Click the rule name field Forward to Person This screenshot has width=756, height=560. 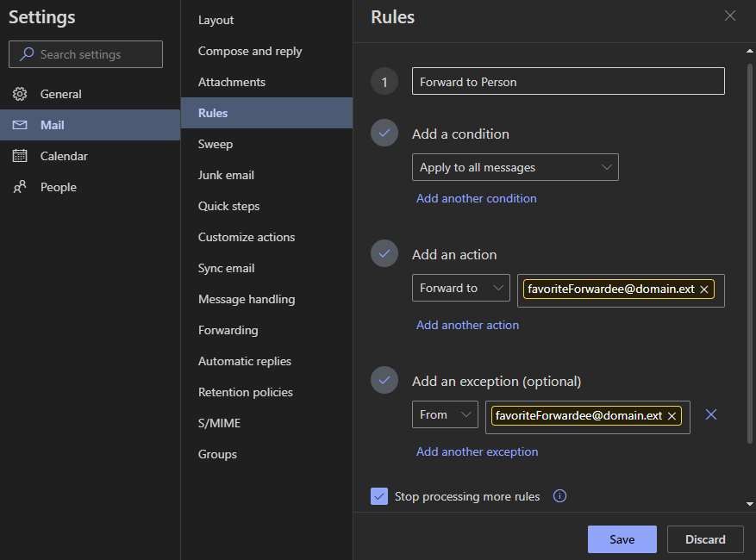[x=568, y=81]
